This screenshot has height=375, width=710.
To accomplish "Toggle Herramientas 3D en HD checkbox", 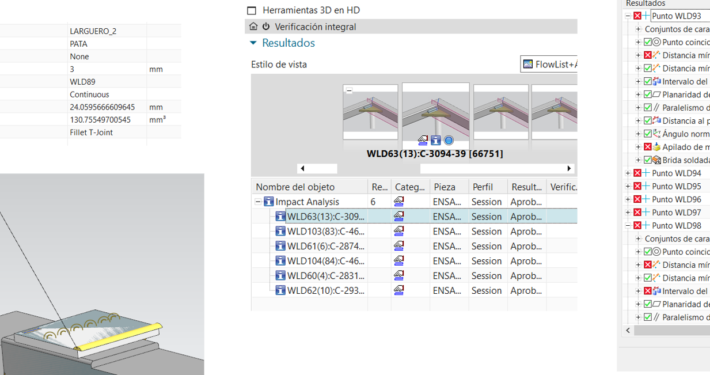I will [x=252, y=10].
